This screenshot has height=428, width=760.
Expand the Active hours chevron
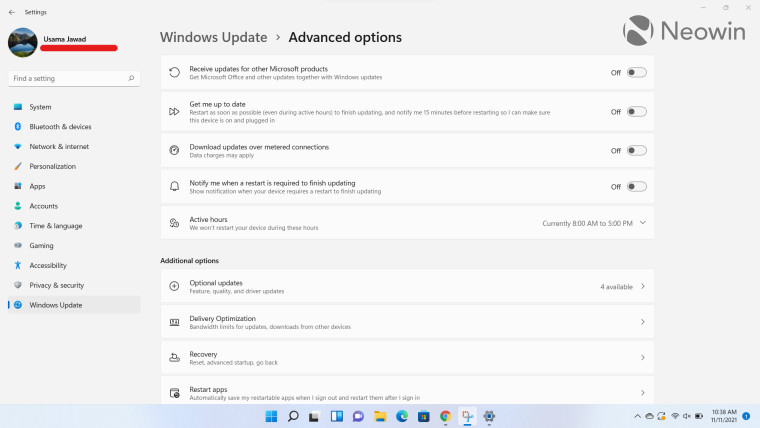coord(643,223)
